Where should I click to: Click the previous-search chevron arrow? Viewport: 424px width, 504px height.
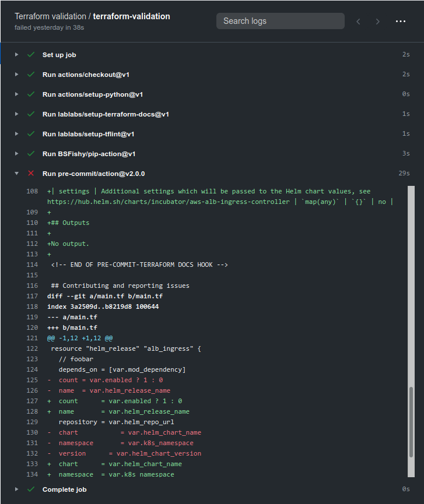tap(358, 21)
